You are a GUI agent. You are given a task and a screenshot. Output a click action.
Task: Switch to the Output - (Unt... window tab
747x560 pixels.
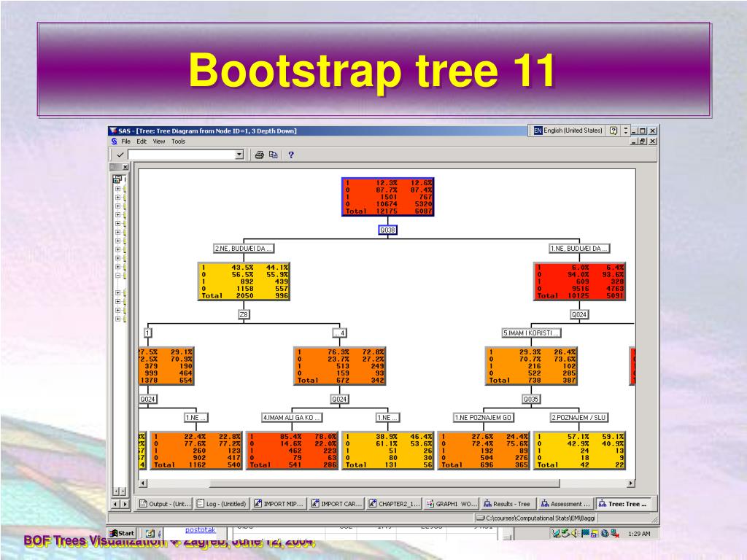tap(165, 504)
